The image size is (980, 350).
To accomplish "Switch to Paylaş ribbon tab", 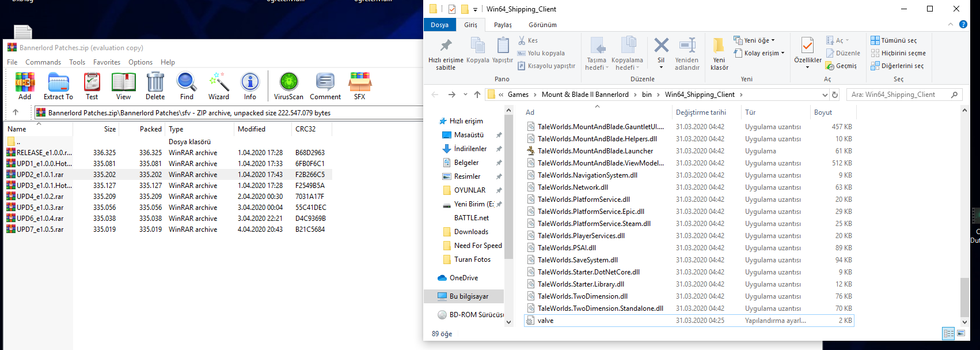I will pyautogui.click(x=503, y=25).
